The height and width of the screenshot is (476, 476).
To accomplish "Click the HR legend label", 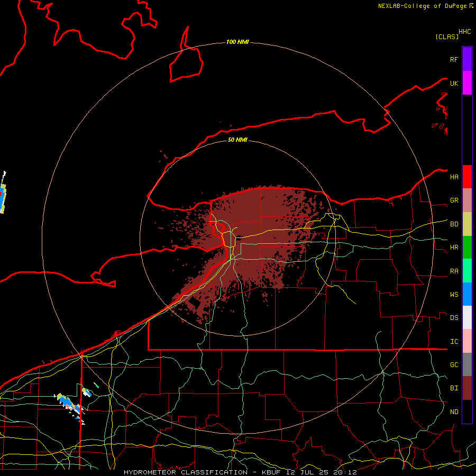I will (454, 248).
